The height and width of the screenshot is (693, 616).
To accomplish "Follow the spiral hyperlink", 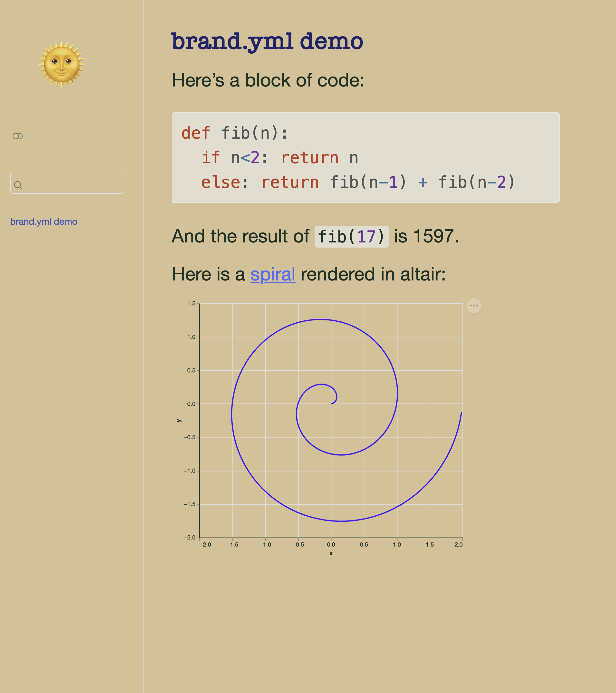I will click(x=273, y=274).
